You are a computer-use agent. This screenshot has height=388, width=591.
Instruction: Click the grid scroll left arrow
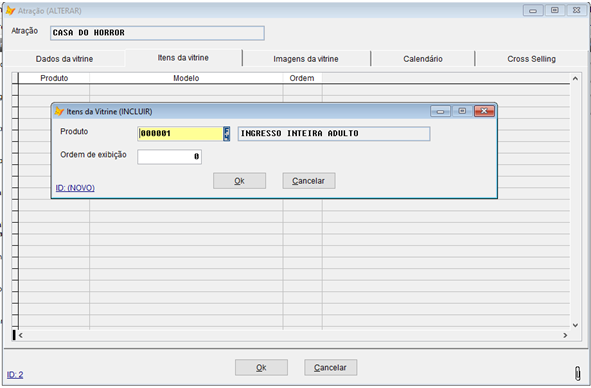(21, 335)
